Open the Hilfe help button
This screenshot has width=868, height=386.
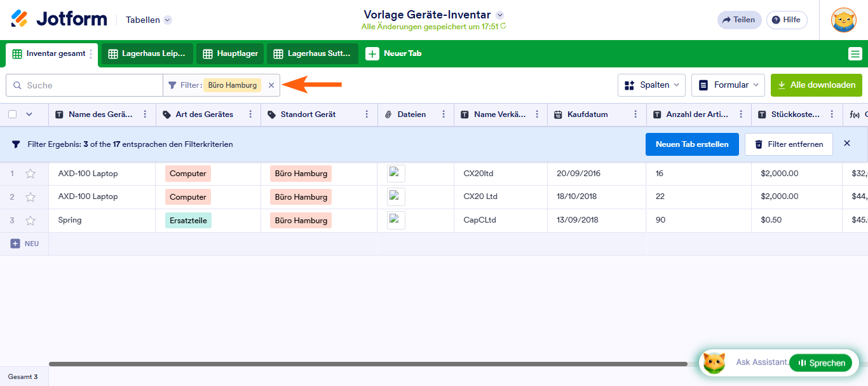pyautogui.click(x=787, y=20)
